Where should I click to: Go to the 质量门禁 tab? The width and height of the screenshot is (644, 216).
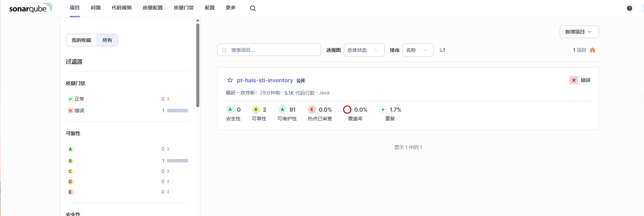pos(183,8)
